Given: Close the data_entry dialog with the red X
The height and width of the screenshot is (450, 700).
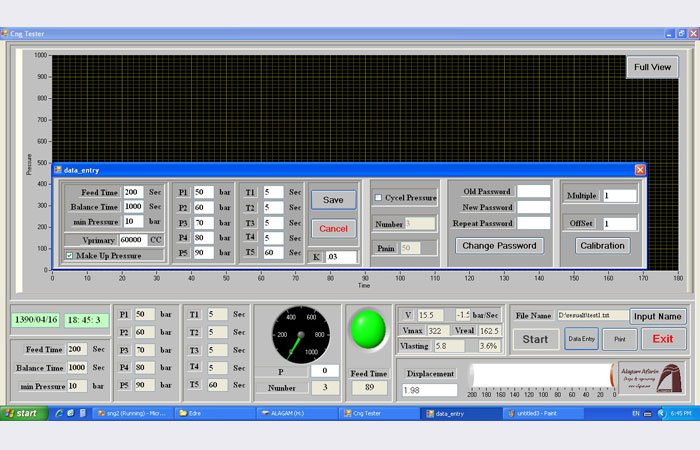Looking at the screenshot, I should 640,170.
